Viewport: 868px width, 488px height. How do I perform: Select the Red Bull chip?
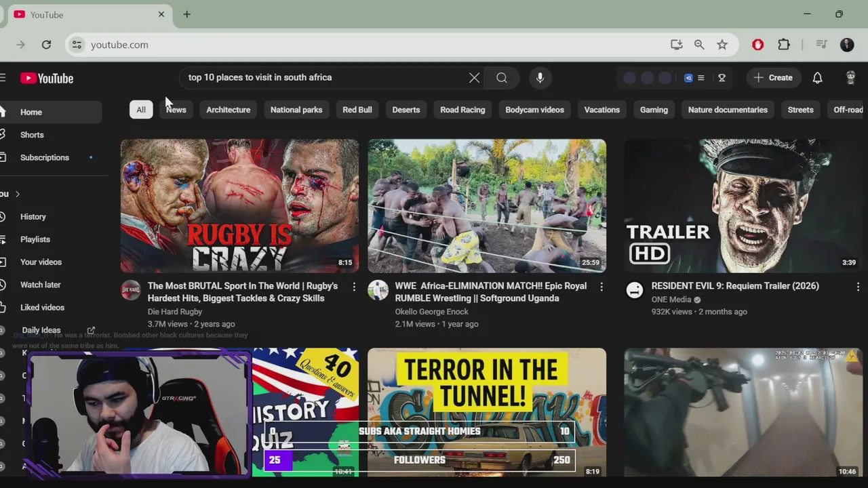click(x=357, y=110)
